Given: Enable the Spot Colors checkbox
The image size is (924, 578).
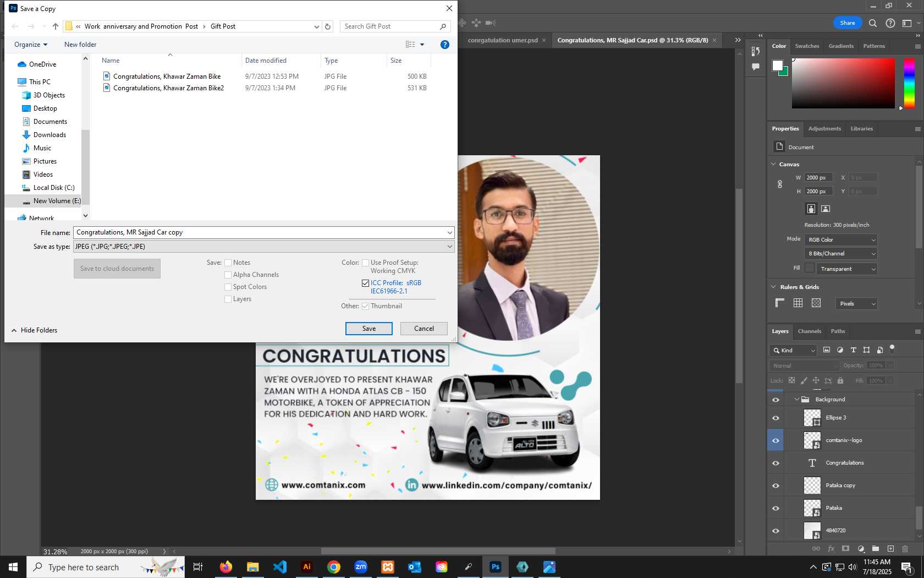Looking at the screenshot, I should [228, 287].
